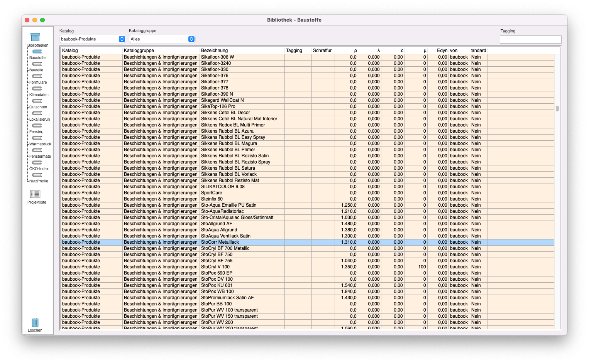Open the Formulare library icon
The height and width of the screenshot is (364, 589).
click(x=37, y=76)
